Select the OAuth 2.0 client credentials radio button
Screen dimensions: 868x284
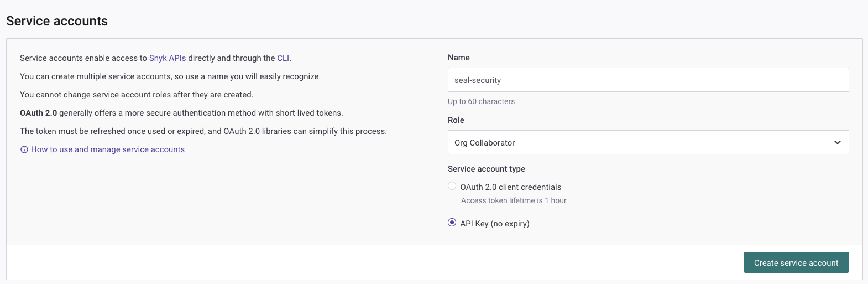[452, 186]
